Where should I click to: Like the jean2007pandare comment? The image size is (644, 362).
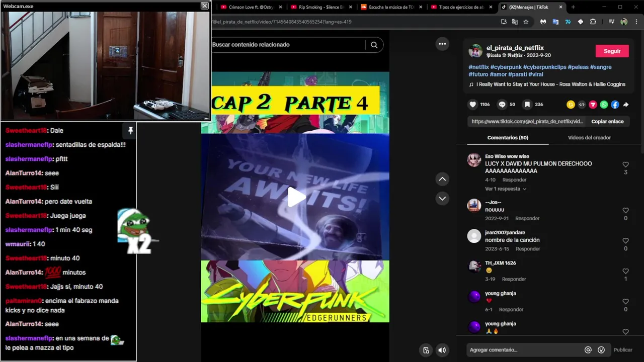click(625, 240)
